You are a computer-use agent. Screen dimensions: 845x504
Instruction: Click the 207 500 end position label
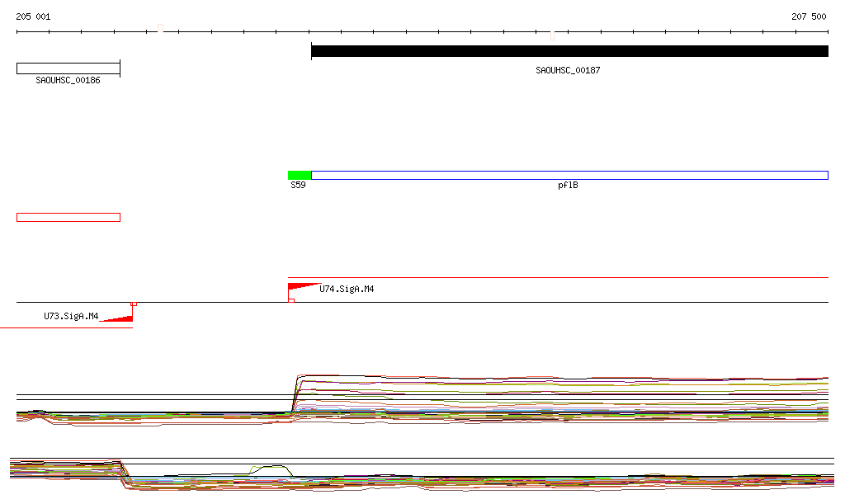(x=809, y=16)
